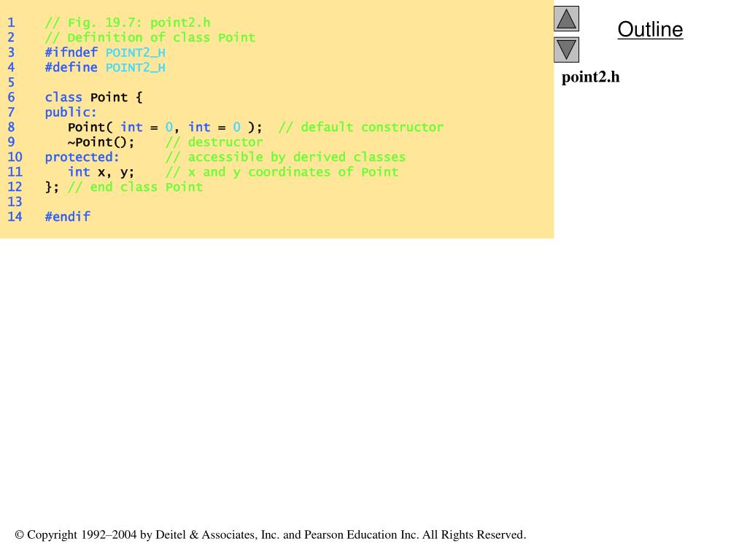The width and height of the screenshot is (747, 560).
Task: Click the 'int x, y;' declaration
Action: (x=101, y=172)
